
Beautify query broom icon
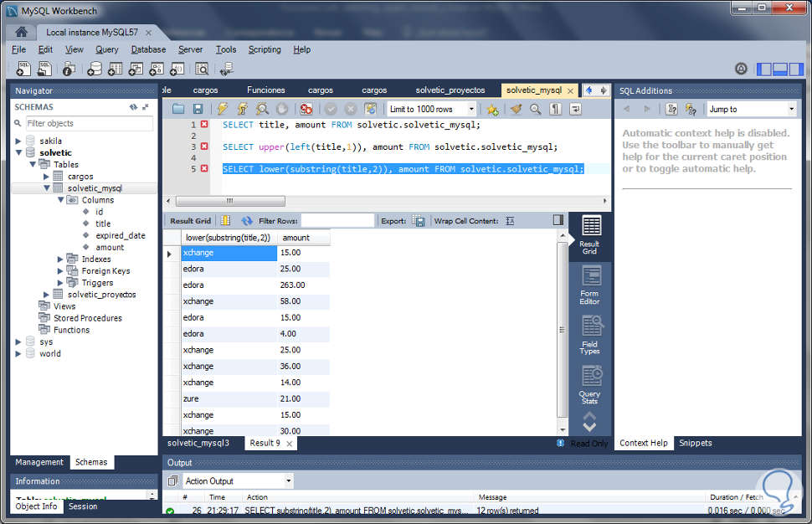click(516, 109)
